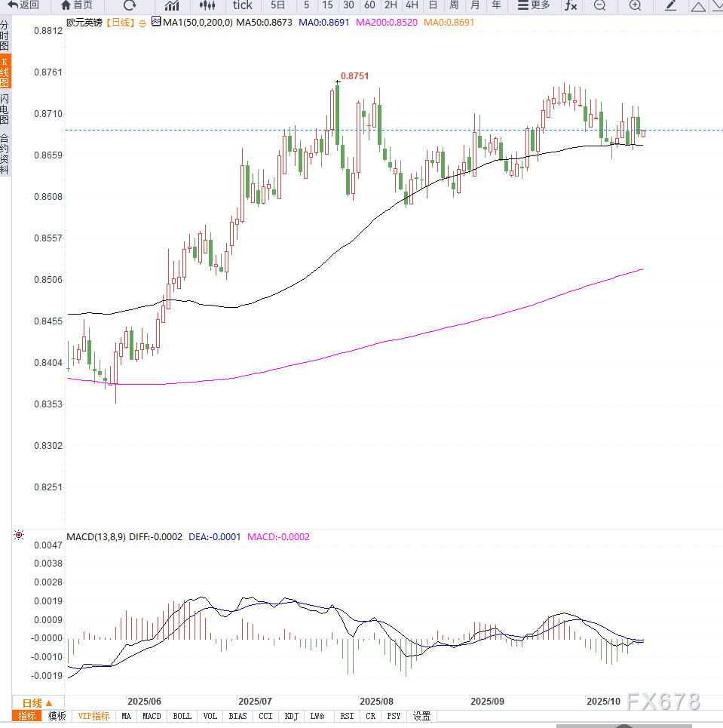723x728 pixels.
Task: Click the orange circle icon next to 日线
Action: (x=142, y=23)
